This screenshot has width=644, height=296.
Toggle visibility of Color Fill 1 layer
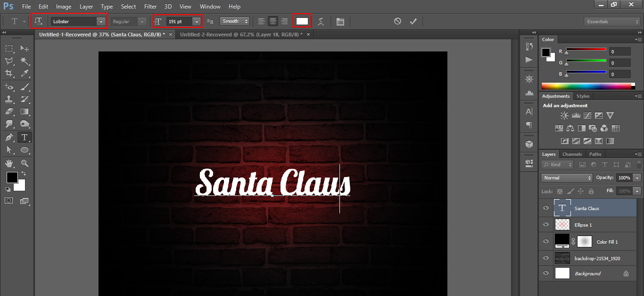546,242
